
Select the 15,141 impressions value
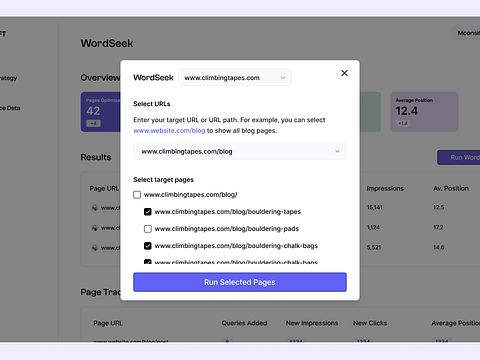pyautogui.click(x=375, y=207)
